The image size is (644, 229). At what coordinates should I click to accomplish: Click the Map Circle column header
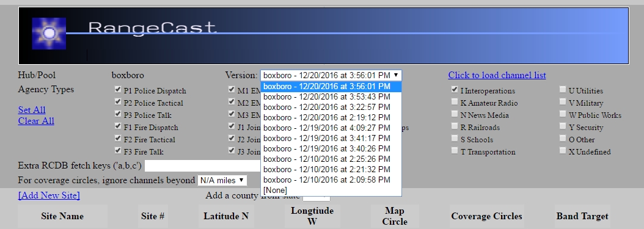click(395, 216)
